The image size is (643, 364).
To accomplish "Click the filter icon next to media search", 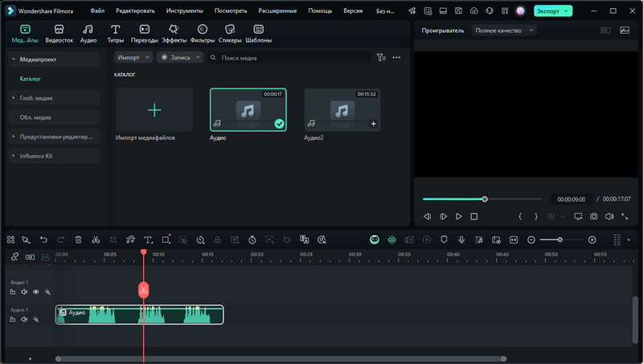I will pyautogui.click(x=381, y=58).
